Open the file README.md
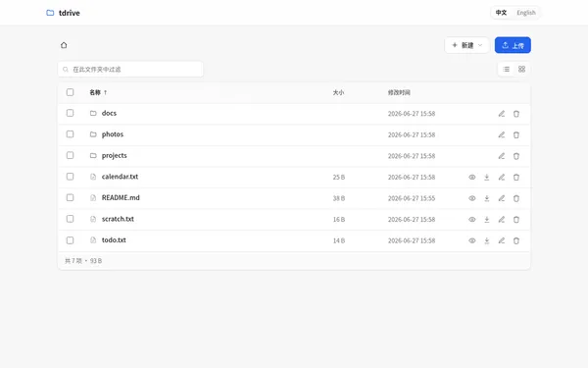The height and width of the screenshot is (368, 588). point(121,197)
